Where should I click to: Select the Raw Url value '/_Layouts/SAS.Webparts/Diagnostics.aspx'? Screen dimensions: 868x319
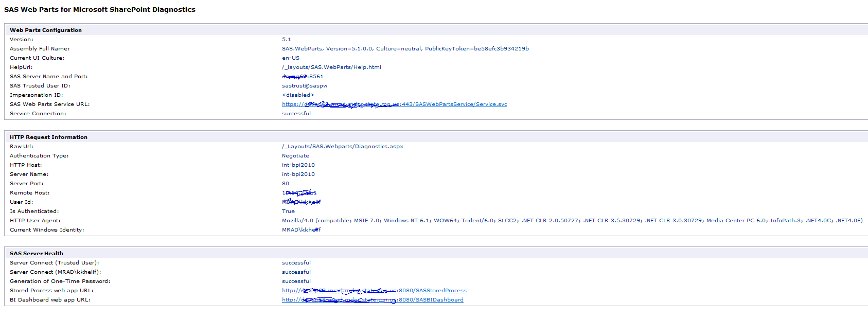click(343, 147)
